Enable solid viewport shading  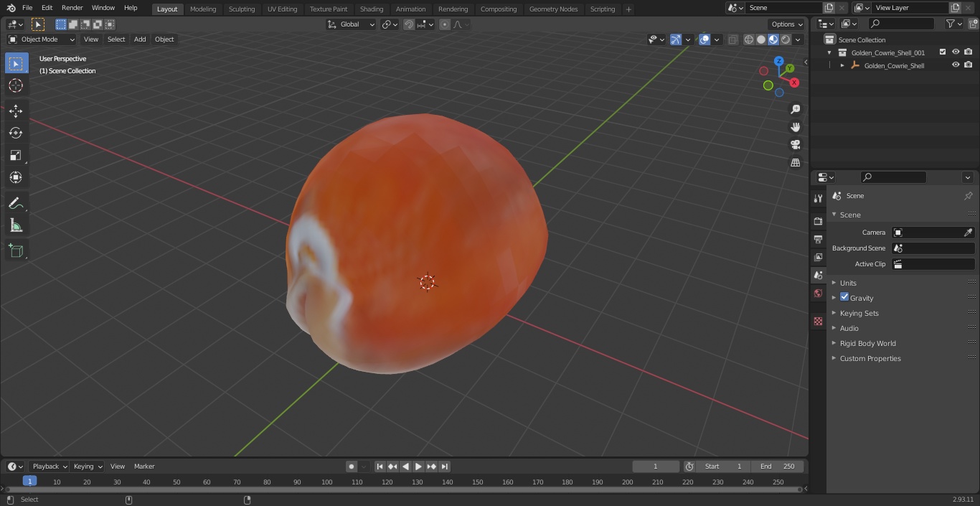click(x=760, y=39)
